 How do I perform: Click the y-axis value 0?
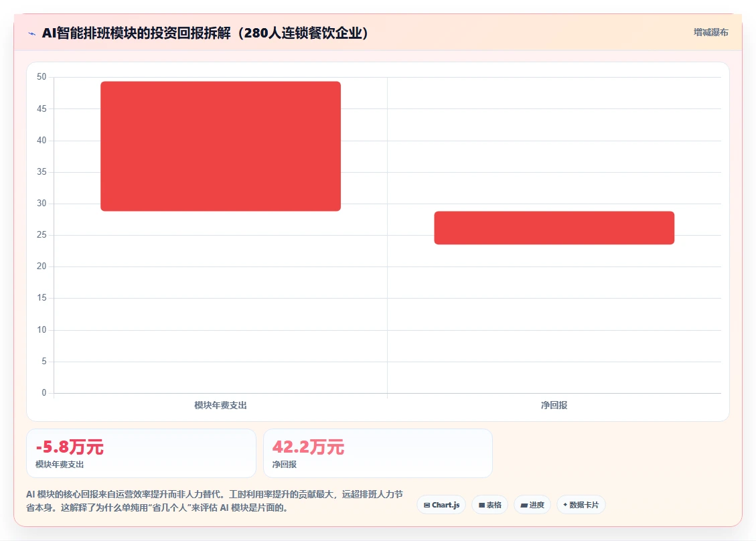[x=44, y=392]
